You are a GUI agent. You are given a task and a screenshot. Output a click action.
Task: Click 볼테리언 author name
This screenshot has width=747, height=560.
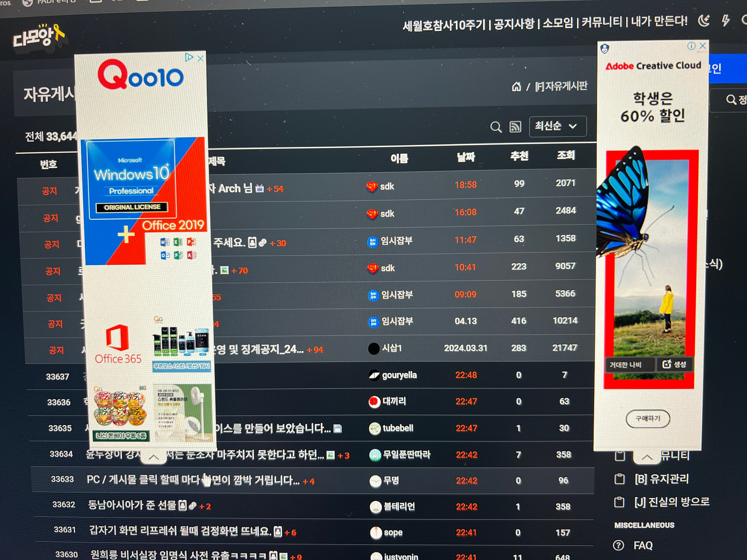(x=399, y=506)
